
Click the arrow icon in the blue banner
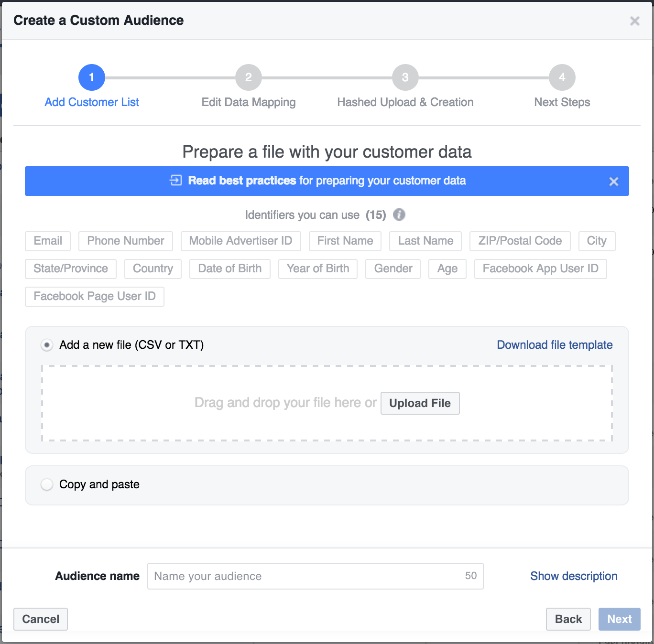coord(176,181)
